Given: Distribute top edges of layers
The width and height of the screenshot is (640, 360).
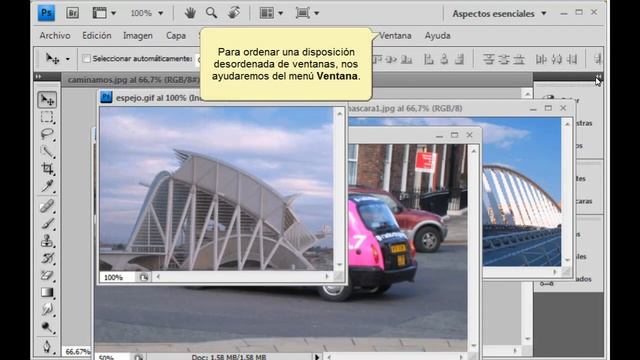Looking at the screenshot, I should [489, 60].
